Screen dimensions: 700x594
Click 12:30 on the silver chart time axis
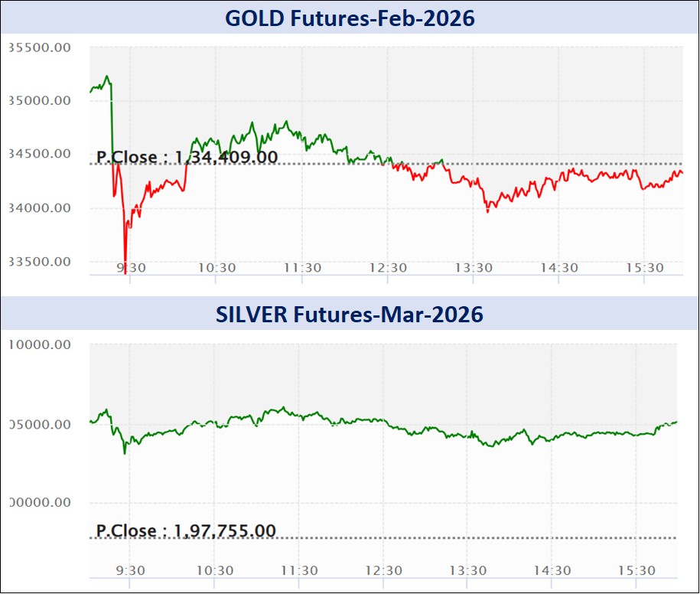pos(386,571)
